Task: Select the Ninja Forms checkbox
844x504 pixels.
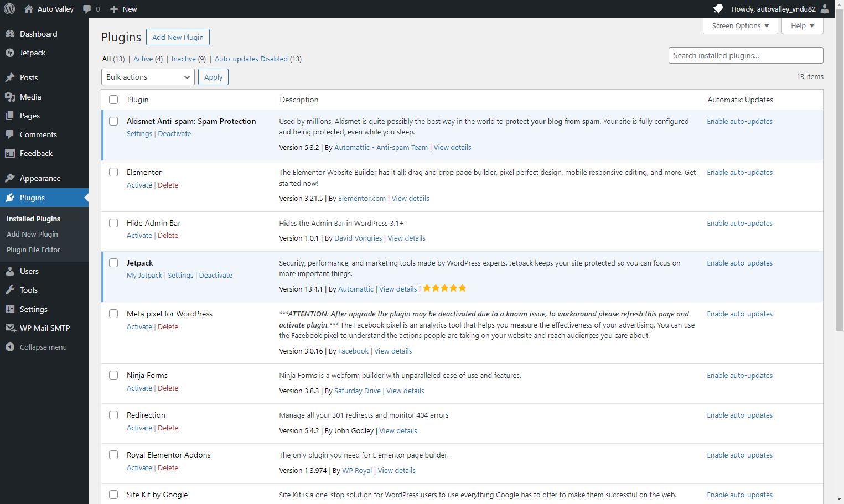Action: [113, 375]
